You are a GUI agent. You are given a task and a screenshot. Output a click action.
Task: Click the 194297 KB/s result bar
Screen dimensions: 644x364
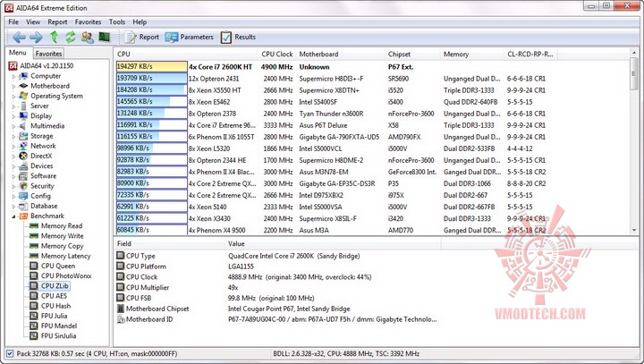151,66
